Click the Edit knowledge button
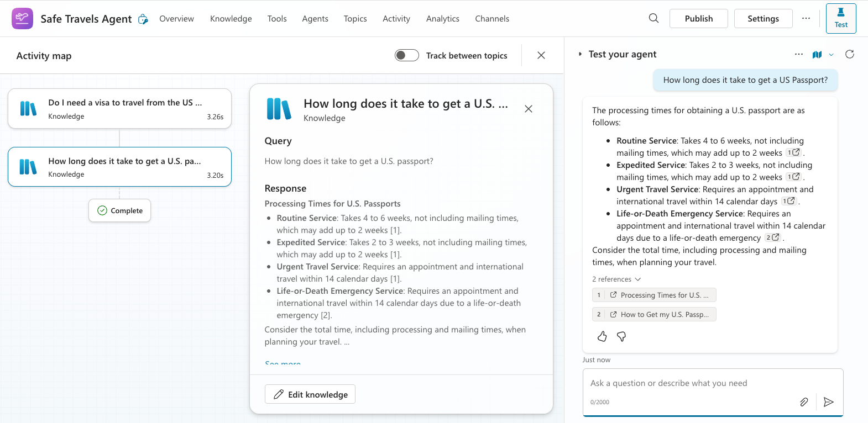This screenshot has height=423, width=868. pyautogui.click(x=310, y=394)
